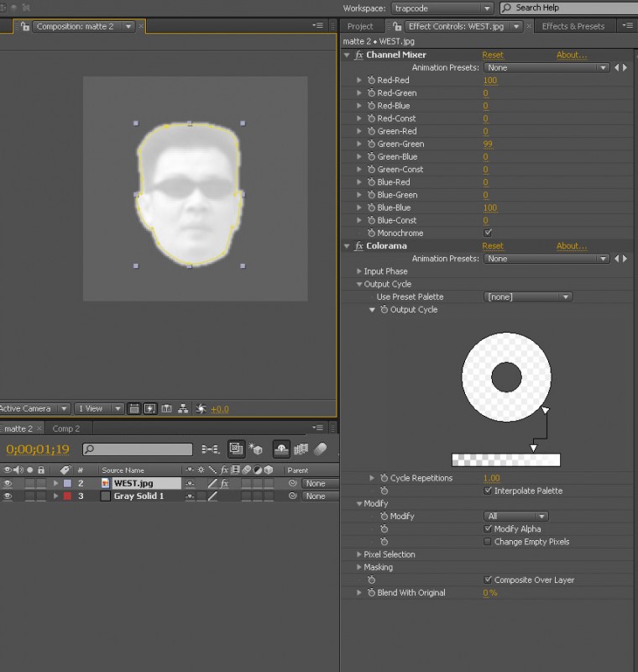Toggle the Draft 3D icon in timeline

click(x=256, y=449)
